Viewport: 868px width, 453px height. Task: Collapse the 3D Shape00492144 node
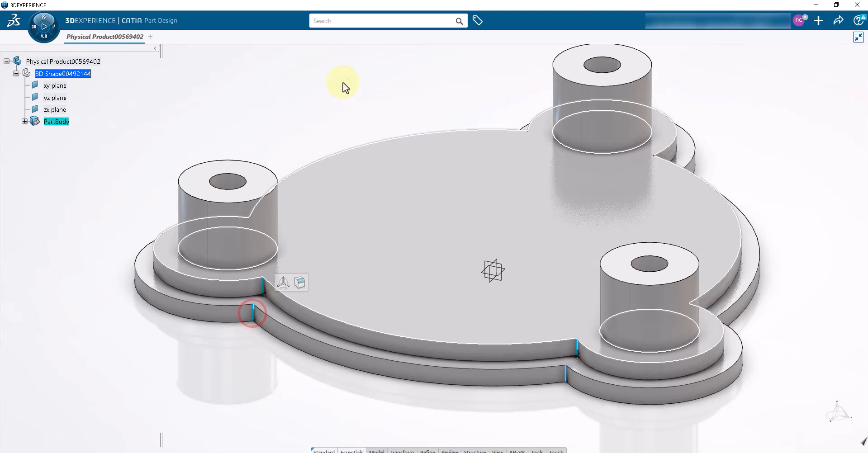point(16,73)
